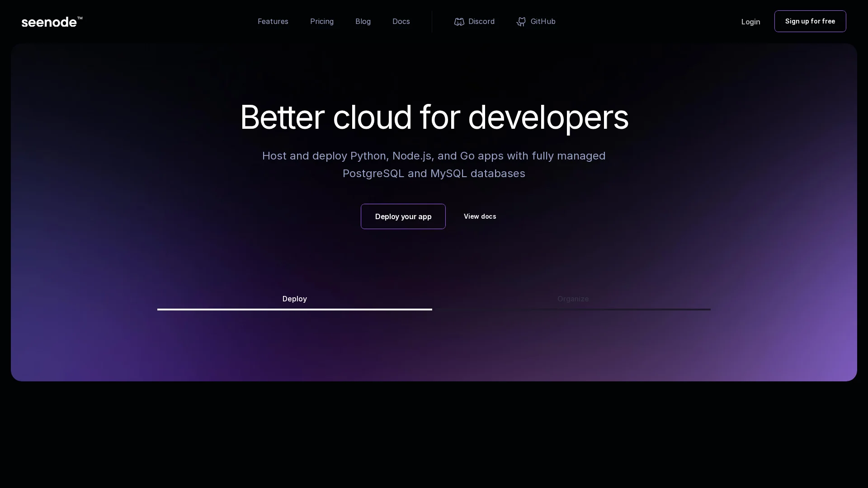
Task: Open the Blog nav link
Action: click(x=363, y=21)
